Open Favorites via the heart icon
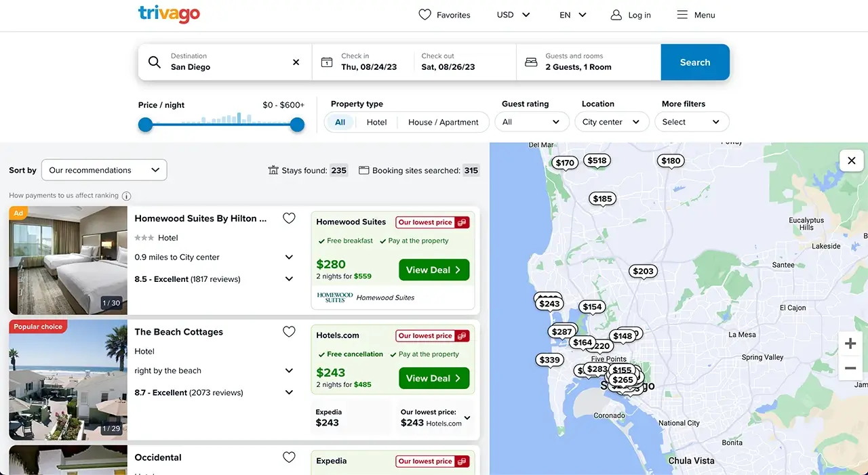Image resolution: width=868 pixels, height=475 pixels. point(425,15)
